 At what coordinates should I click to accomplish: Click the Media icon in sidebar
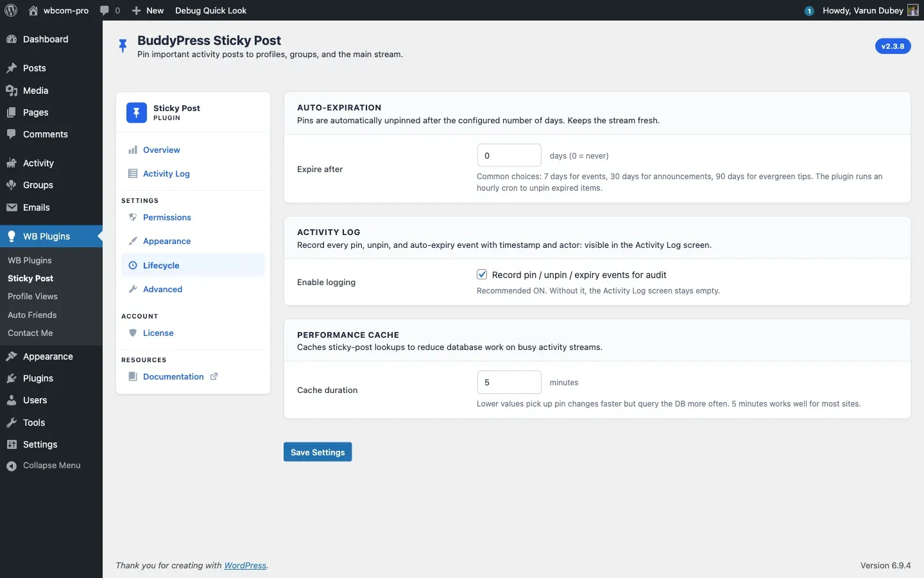pos(12,91)
